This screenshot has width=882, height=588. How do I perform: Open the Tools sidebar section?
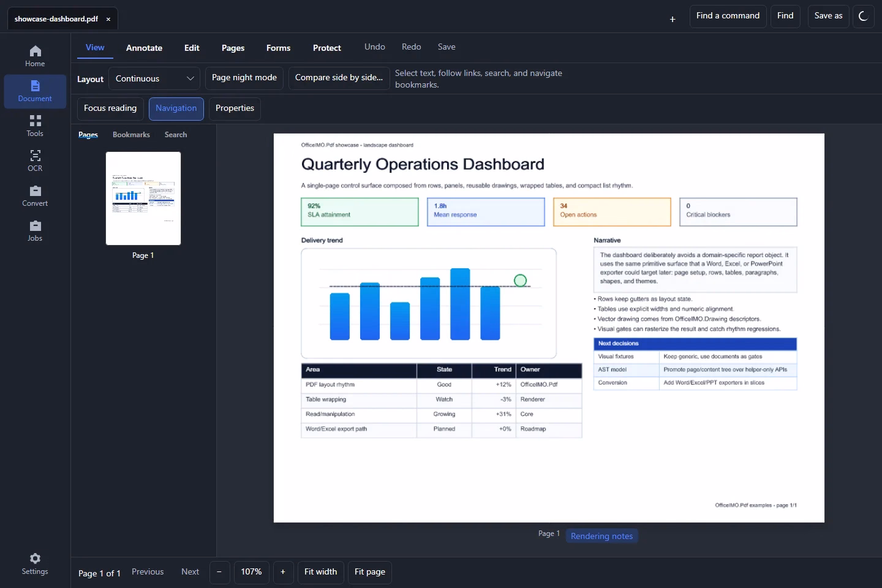[35, 126]
